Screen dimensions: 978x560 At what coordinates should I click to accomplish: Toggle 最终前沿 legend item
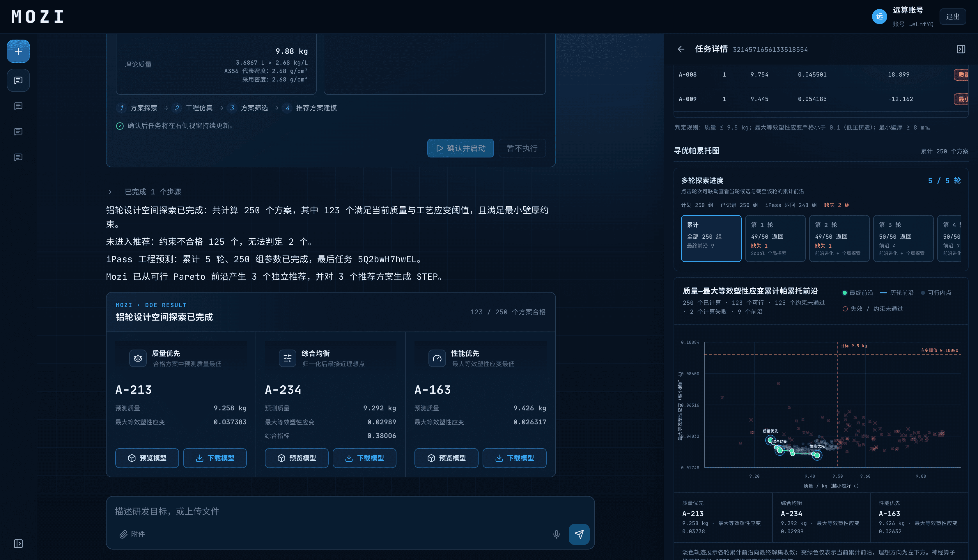point(857,293)
